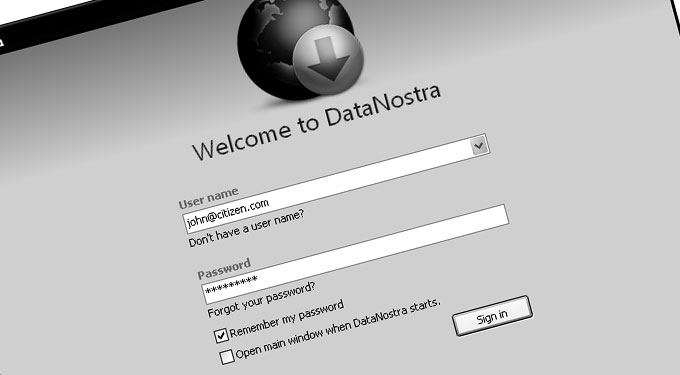The height and width of the screenshot is (375, 680).
Task: Uncheck the Remember my password checkbox
Action: pos(221,335)
